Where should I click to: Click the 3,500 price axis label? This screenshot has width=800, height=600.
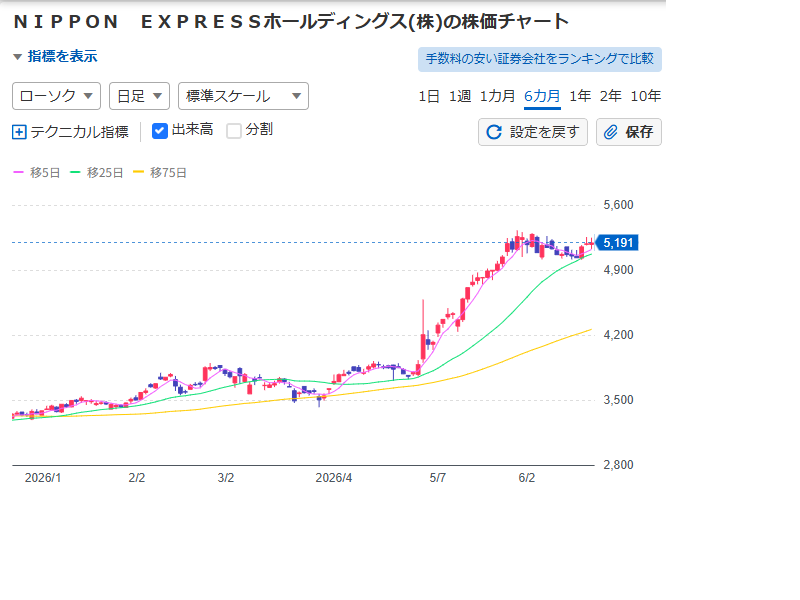click(618, 400)
